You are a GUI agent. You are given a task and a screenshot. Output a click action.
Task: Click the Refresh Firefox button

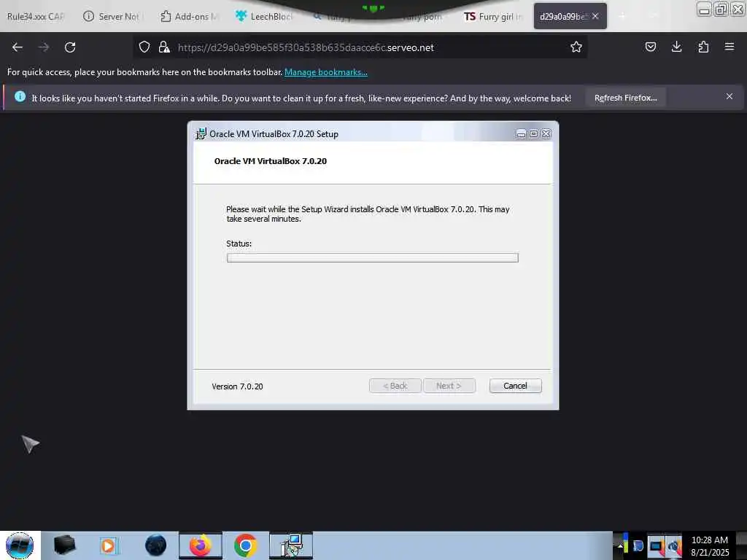coord(625,98)
